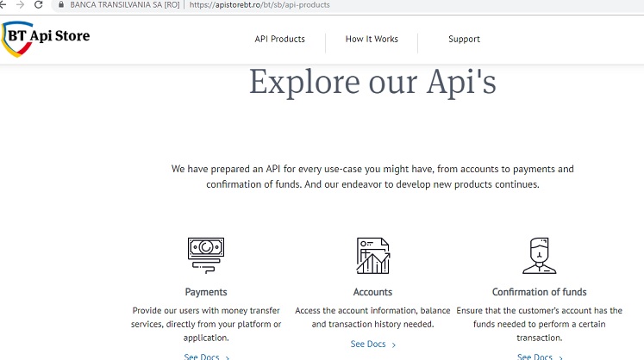
Task: Open the How It Works menu item
Action: (x=372, y=39)
